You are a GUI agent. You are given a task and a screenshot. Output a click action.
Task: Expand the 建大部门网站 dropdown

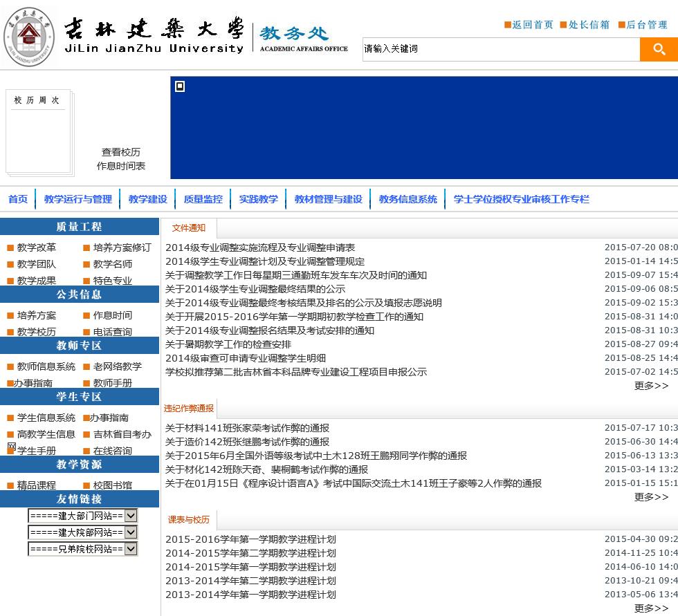[131, 516]
